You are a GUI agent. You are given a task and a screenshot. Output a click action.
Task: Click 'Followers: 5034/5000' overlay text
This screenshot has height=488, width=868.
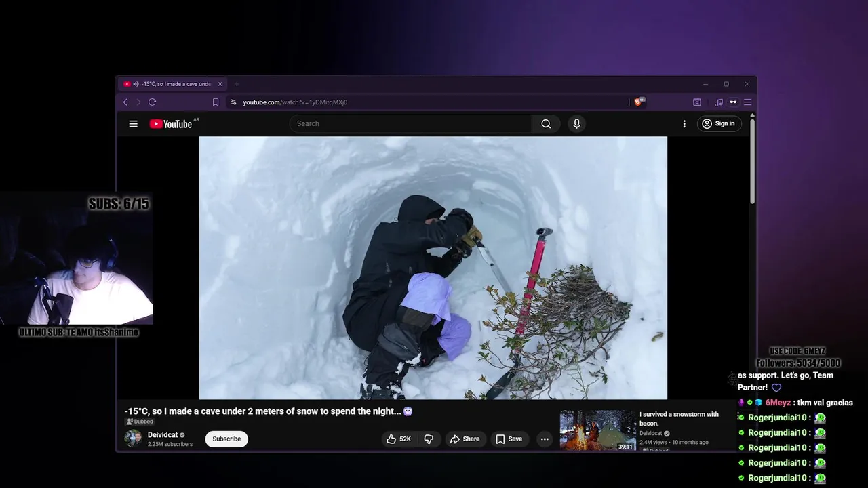[798, 363]
